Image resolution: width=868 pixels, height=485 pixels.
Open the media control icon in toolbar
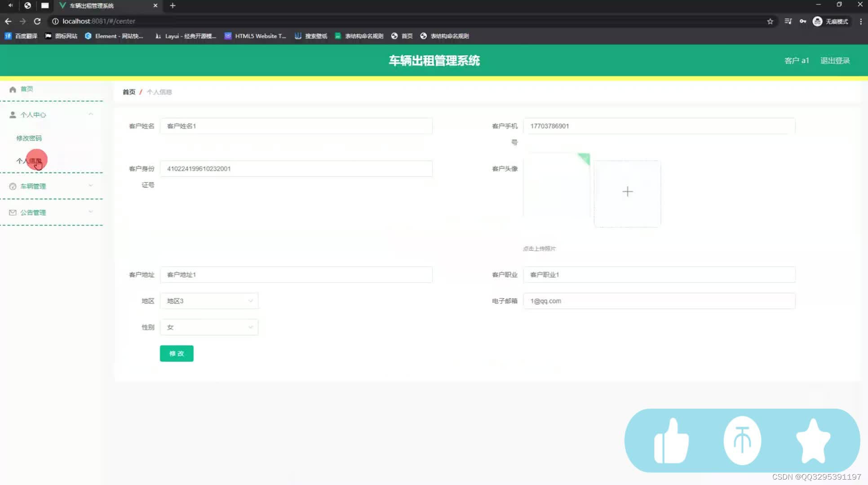pos(788,21)
